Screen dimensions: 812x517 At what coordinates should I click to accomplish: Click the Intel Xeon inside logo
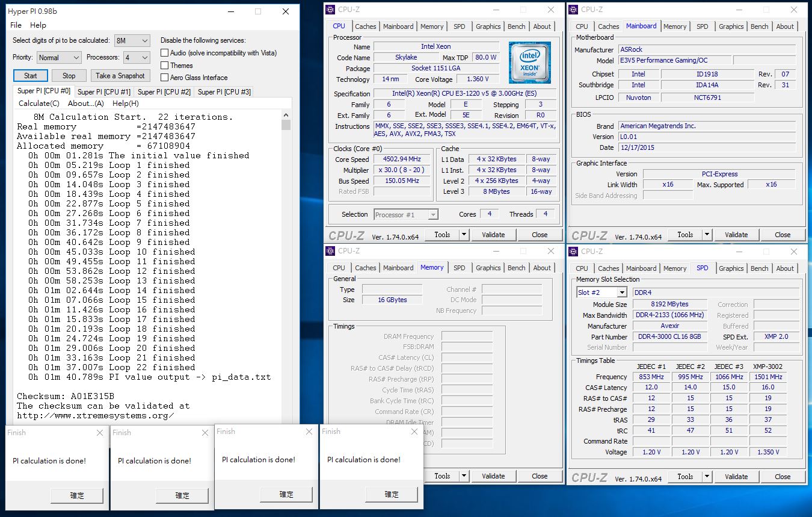[529, 62]
